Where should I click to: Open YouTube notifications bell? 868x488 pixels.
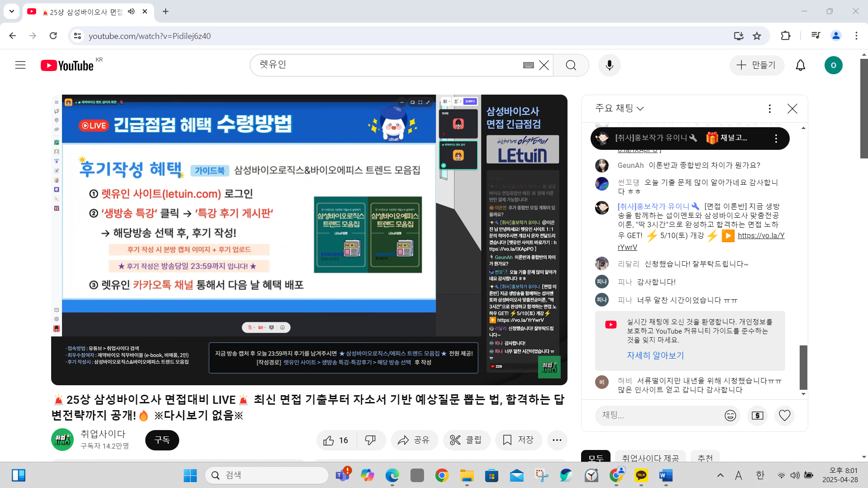coord(800,65)
